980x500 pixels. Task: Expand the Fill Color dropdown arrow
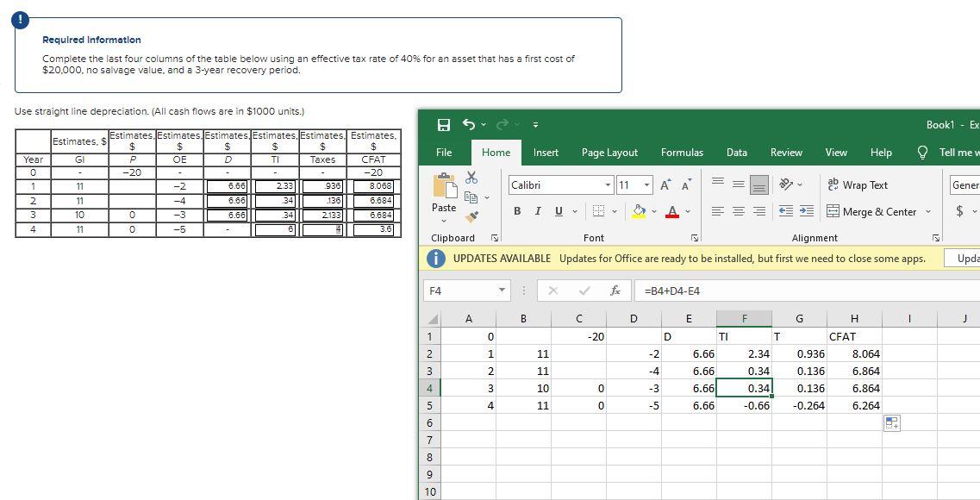[653, 211]
